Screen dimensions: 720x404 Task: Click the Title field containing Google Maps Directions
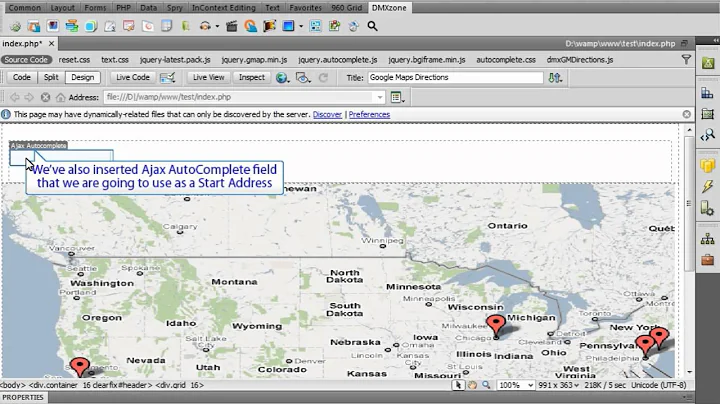(455, 78)
